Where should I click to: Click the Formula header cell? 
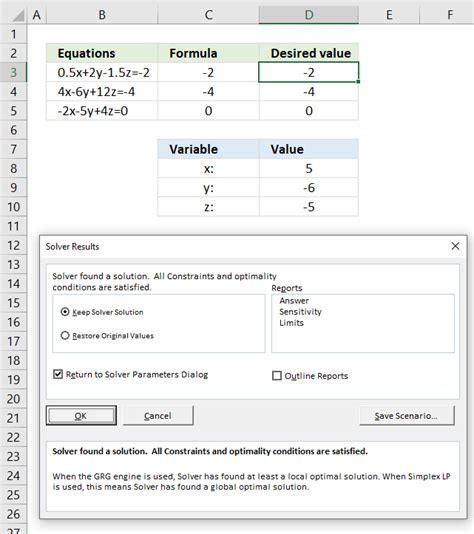click(x=208, y=53)
